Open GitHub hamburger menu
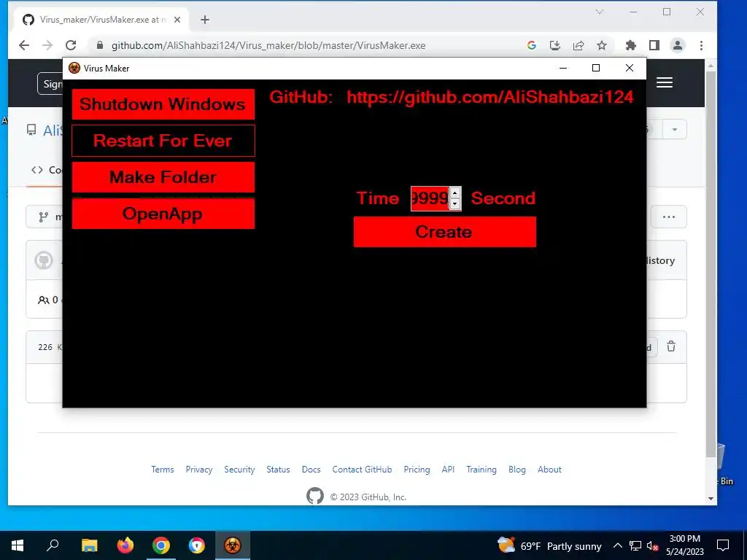This screenshot has width=747, height=560. (x=664, y=82)
